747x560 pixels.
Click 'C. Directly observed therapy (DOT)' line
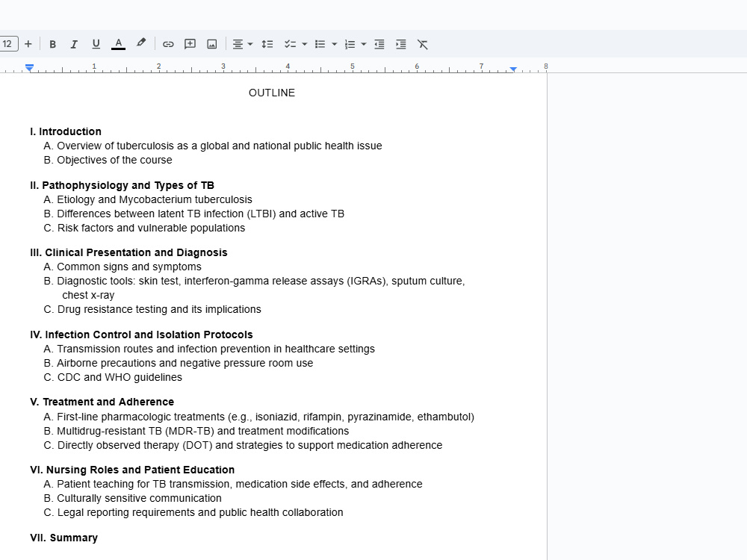coord(243,445)
